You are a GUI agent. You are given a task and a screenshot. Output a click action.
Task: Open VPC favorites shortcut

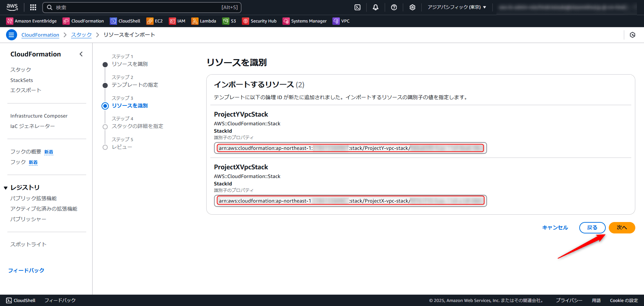(x=341, y=21)
